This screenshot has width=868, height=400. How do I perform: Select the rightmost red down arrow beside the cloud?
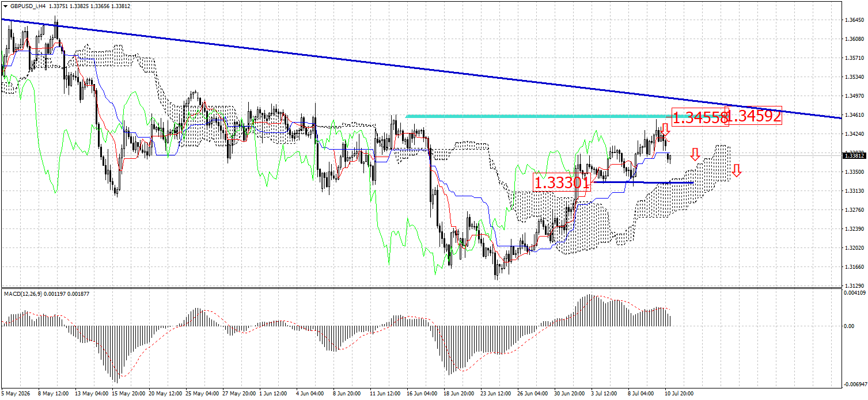(x=736, y=170)
